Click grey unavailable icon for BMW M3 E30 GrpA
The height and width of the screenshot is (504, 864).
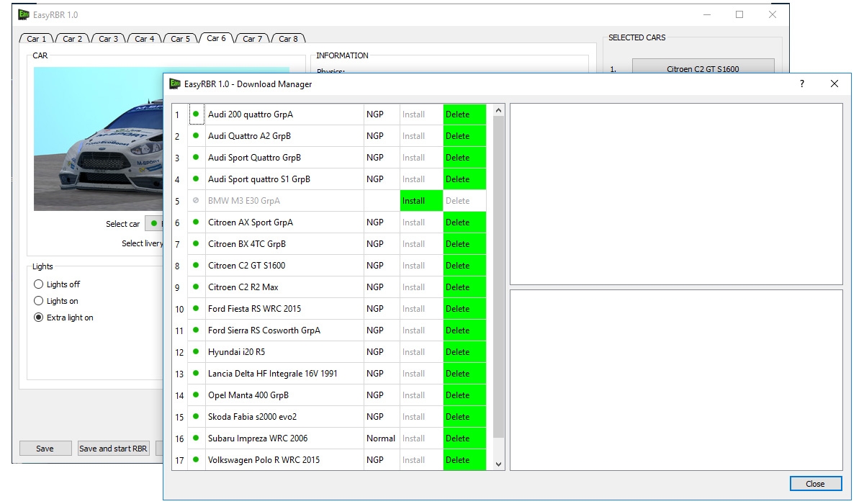point(196,200)
